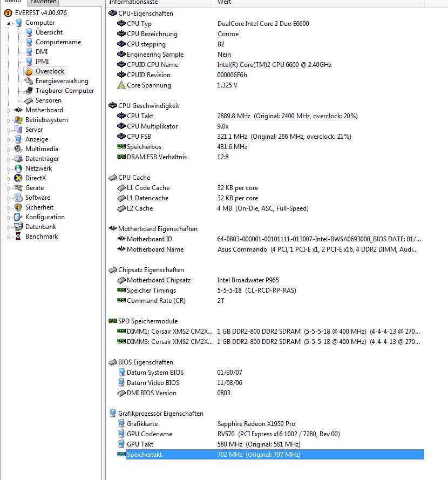Click the Netzwerk globe icon
This screenshot has height=480, width=448.
(x=18, y=168)
